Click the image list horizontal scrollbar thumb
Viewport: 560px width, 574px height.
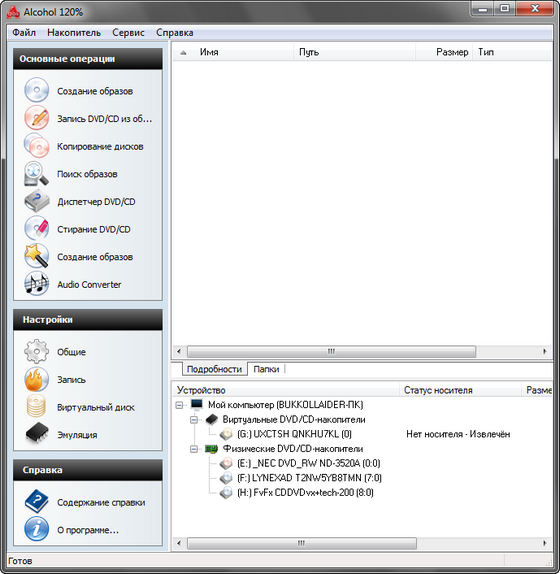331,351
